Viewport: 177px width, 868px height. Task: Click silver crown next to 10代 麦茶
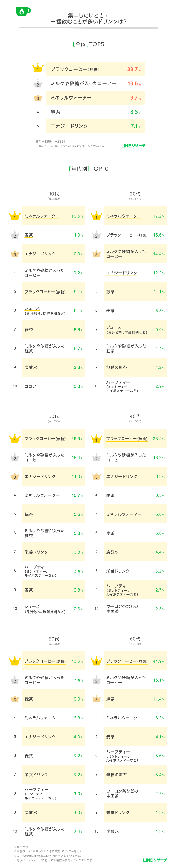[14, 235]
